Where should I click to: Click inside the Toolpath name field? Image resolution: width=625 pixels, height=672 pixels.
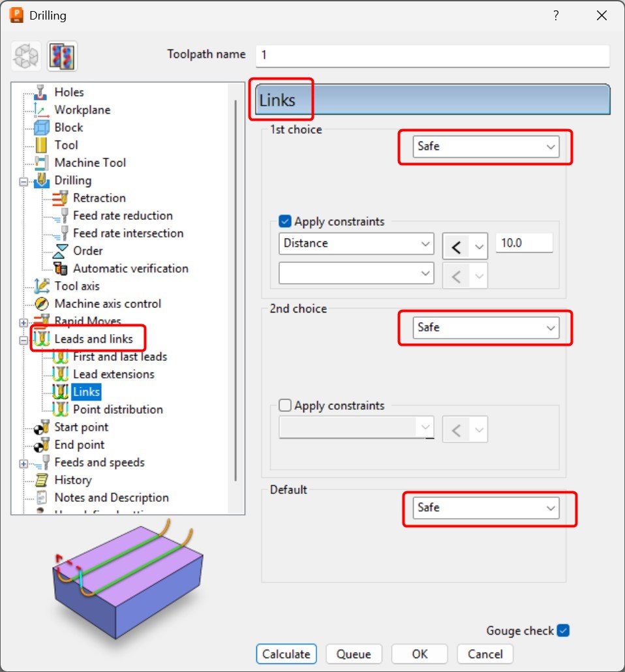[431, 56]
